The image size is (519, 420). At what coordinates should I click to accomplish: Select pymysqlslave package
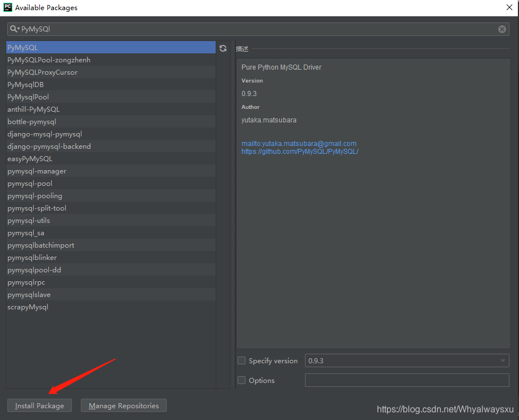click(x=111, y=295)
